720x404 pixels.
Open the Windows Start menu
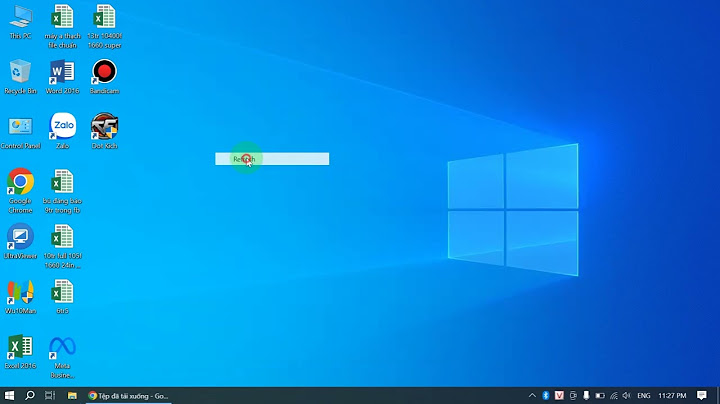(9, 395)
